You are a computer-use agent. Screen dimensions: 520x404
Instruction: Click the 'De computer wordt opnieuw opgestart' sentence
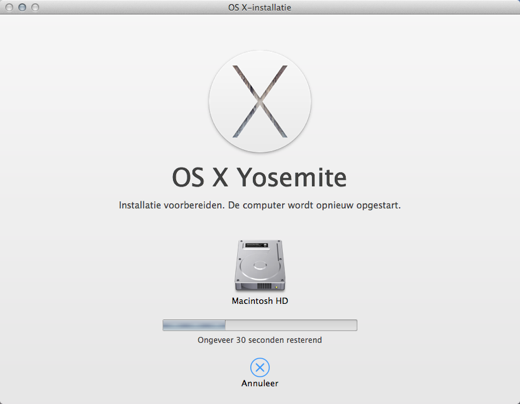(314, 205)
